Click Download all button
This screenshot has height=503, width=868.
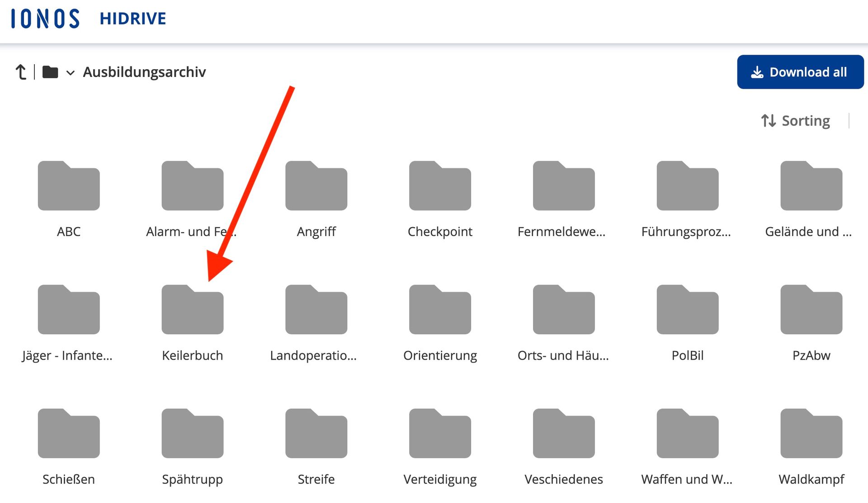pos(800,72)
